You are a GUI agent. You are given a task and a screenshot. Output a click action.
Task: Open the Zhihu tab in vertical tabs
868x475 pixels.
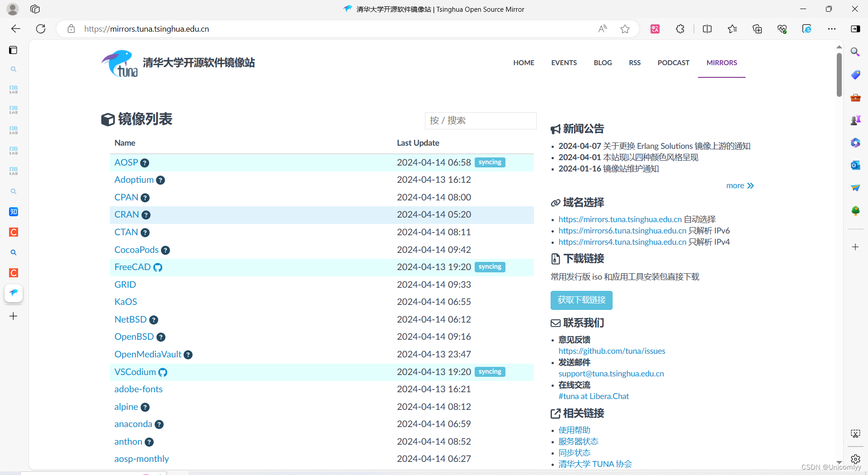tap(14, 212)
